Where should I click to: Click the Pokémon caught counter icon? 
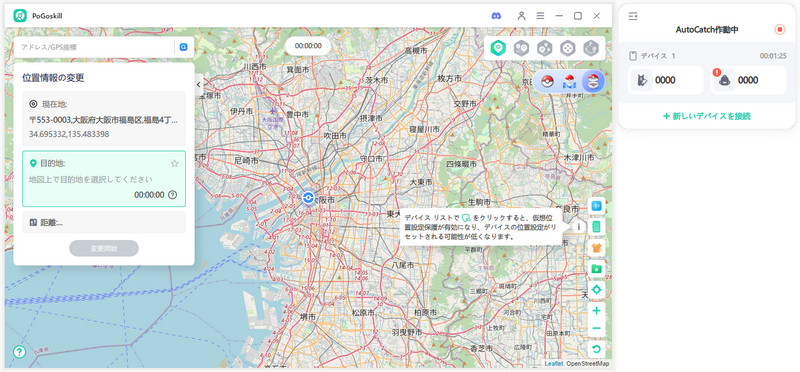(641, 80)
